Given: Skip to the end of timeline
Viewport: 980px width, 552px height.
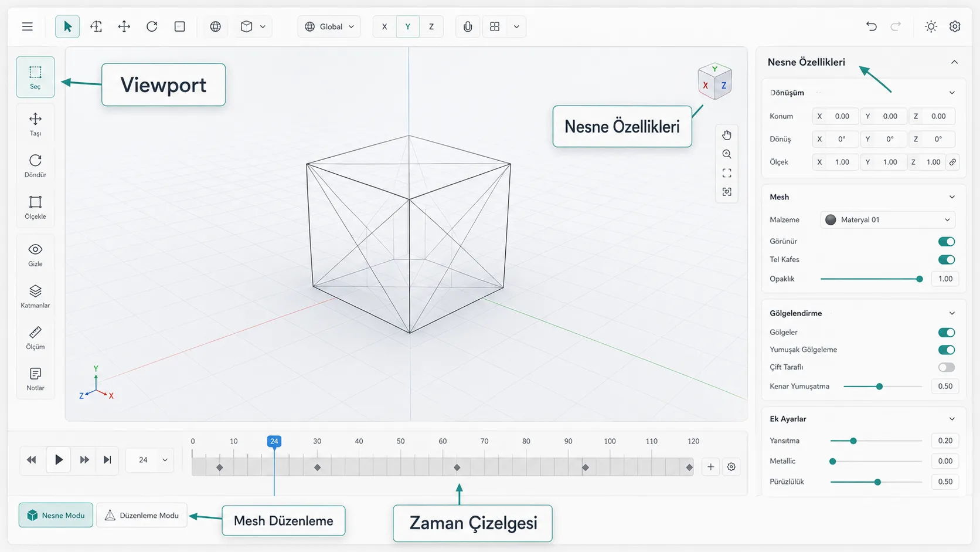Looking at the screenshot, I should pos(107,460).
